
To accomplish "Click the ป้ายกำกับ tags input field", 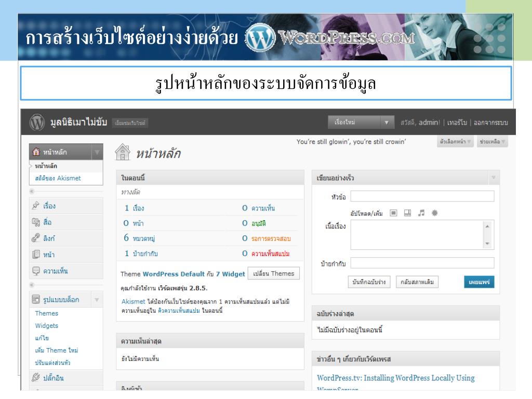I will 422,263.
